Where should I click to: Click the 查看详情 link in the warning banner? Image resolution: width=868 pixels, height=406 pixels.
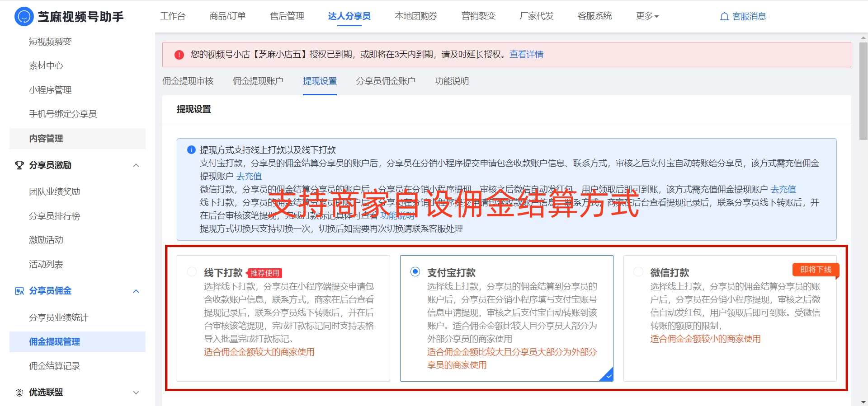(x=526, y=55)
